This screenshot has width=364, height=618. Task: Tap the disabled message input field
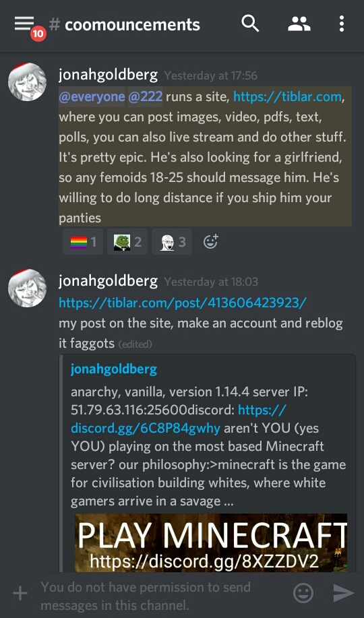coord(158,596)
